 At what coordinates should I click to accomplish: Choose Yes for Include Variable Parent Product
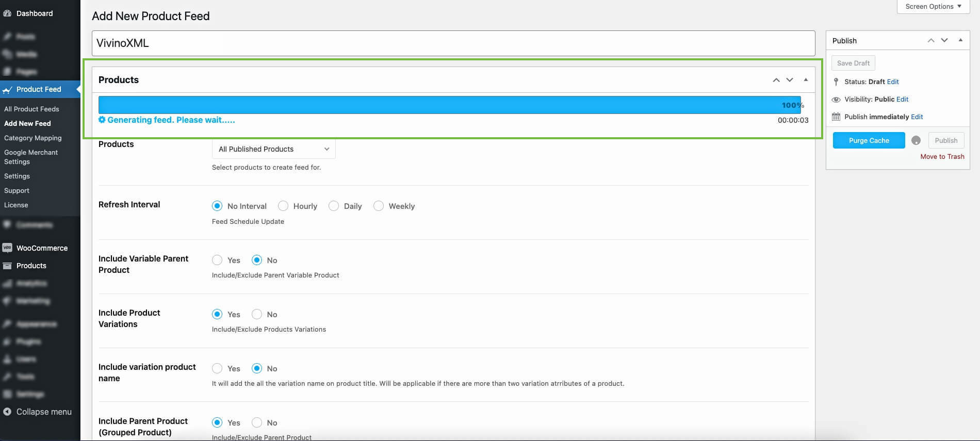pos(217,260)
